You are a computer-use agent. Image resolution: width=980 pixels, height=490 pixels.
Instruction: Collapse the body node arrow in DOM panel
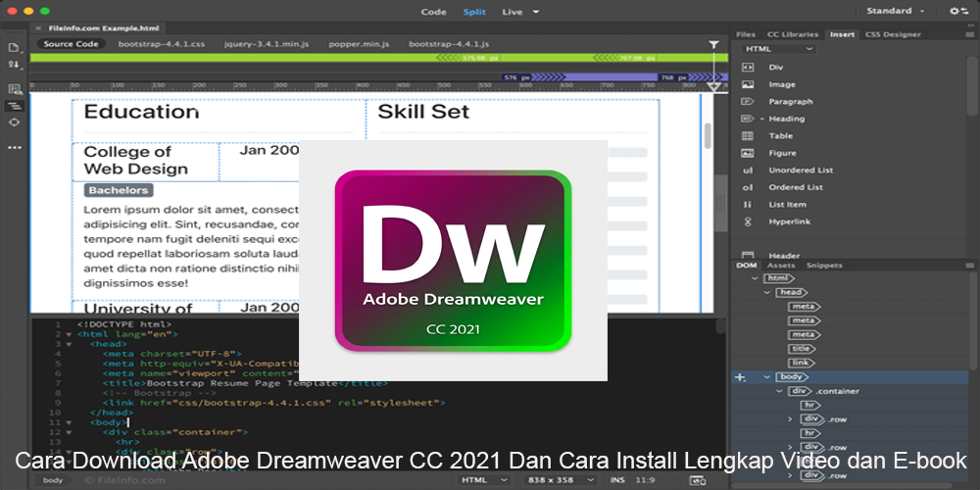click(767, 377)
